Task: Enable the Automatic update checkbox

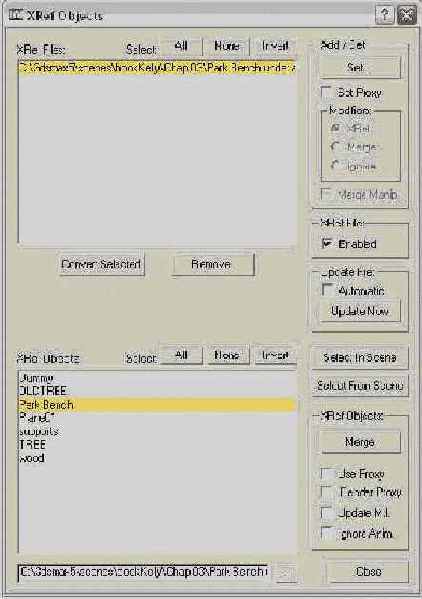Action: pos(327,289)
